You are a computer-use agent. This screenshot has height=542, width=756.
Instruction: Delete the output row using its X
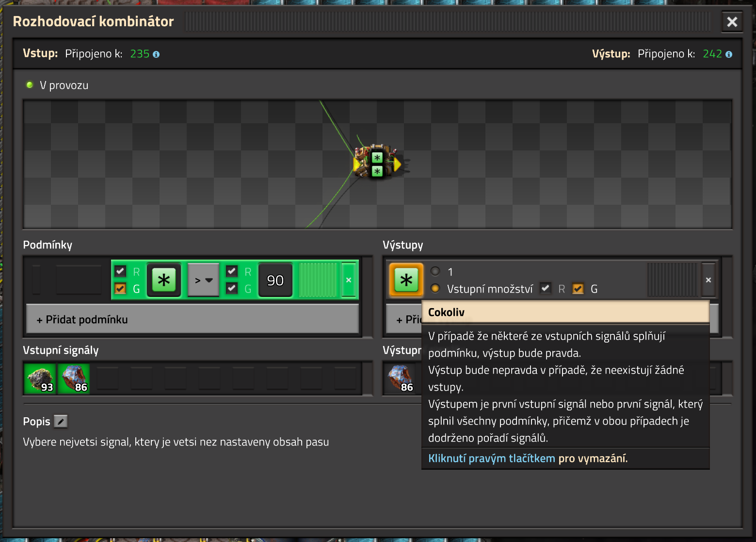pos(708,280)
